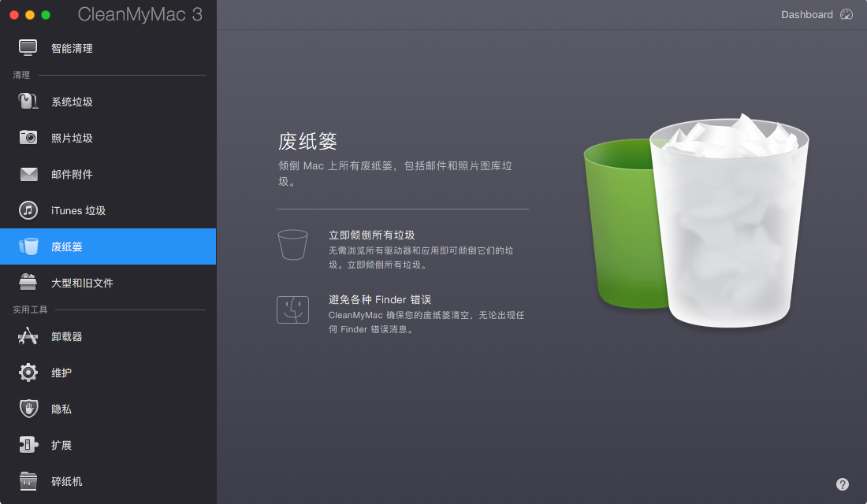
Task: Click the Shredder icon in the sidebar
Action: point(28,481)
